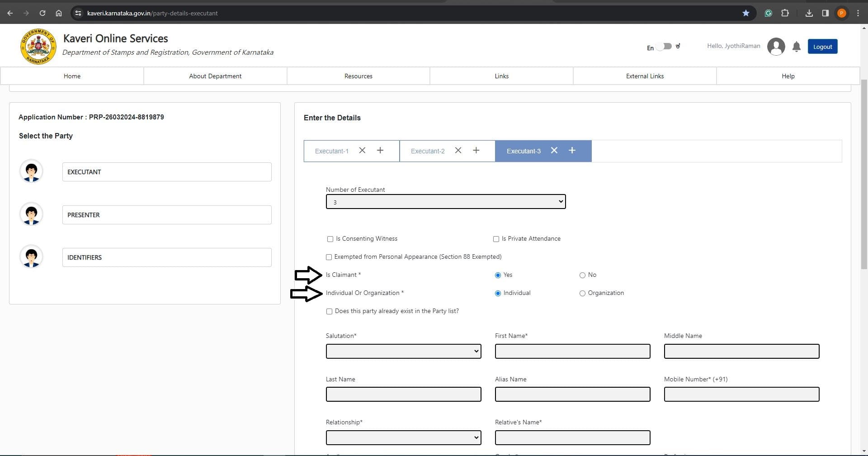The width and height of the screenshot is (868, 456).
Task: Toggle the English/Kannada language switch
Action: pos(664,47)
